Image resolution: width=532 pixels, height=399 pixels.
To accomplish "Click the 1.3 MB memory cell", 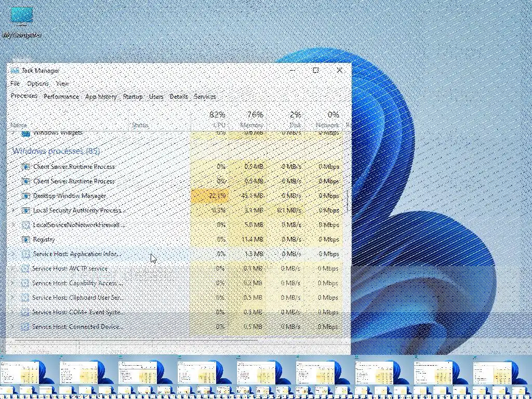I will pos(248,254).
